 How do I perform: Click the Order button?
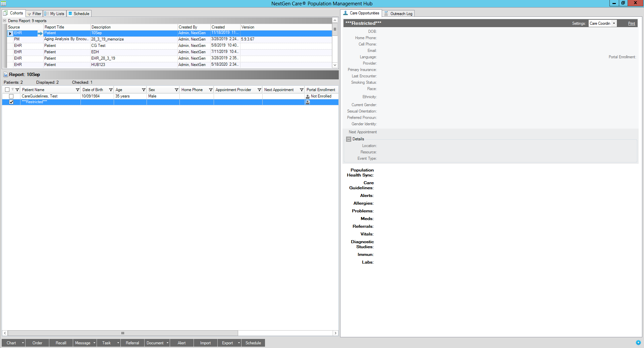37,343
